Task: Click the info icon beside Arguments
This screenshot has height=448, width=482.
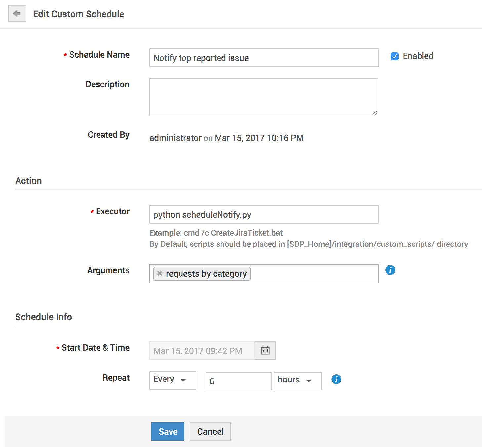Action: (x=390, y=270)
